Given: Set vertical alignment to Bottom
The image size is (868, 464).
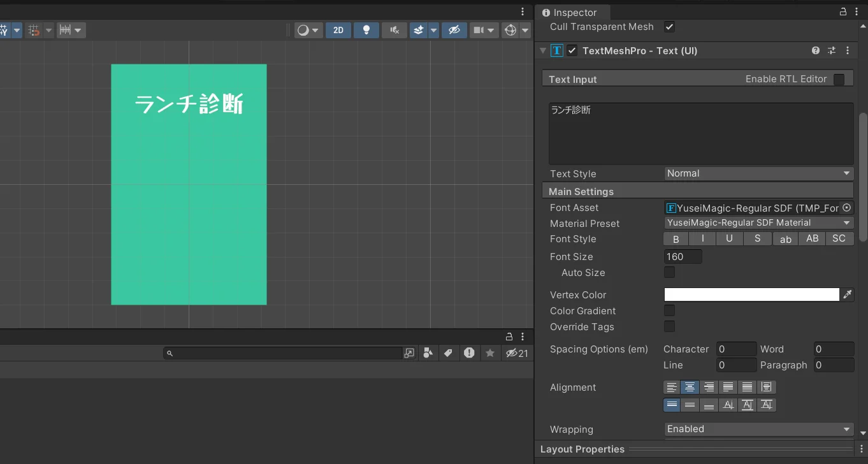Looking at the screenshot, I should 709,405.
